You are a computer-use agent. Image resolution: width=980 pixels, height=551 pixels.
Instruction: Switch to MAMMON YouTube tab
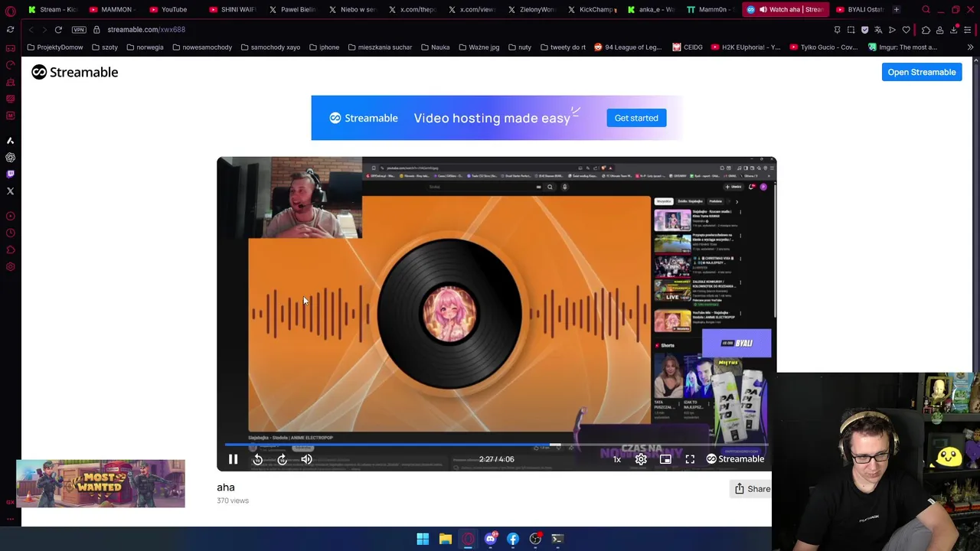(111, 9)
